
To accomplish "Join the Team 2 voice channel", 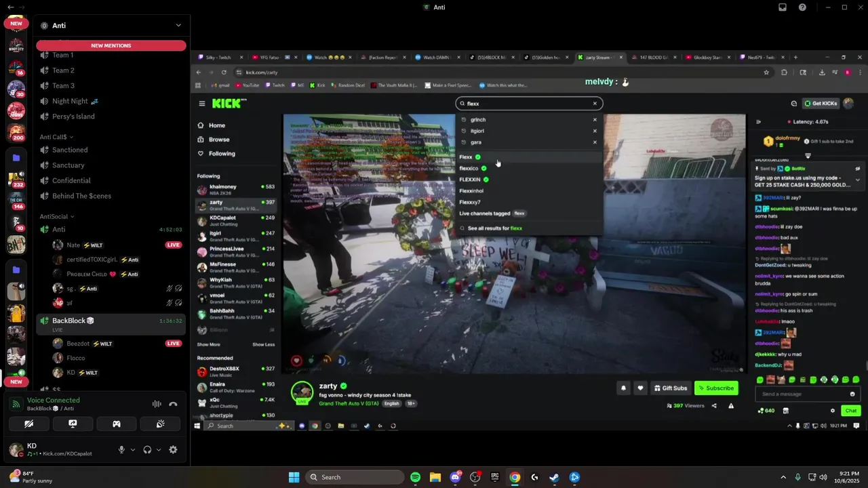I will (111, 70).
